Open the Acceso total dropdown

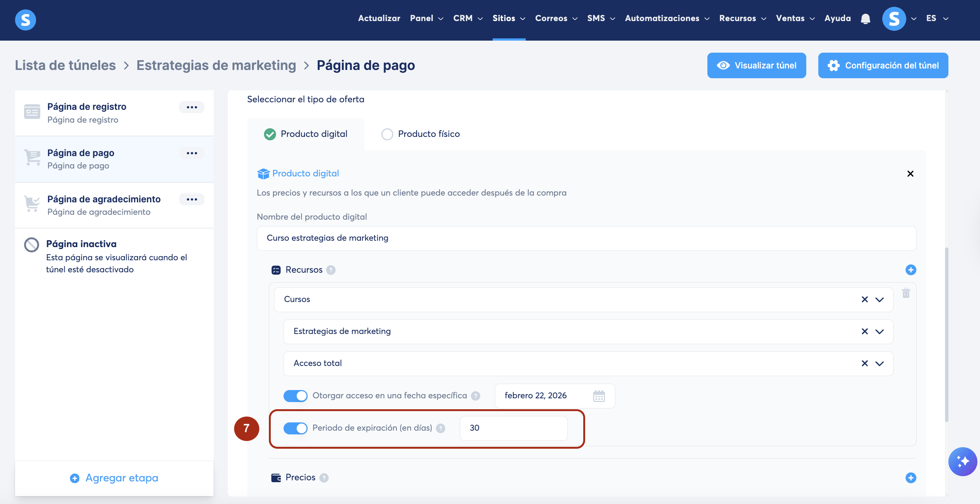879,363
